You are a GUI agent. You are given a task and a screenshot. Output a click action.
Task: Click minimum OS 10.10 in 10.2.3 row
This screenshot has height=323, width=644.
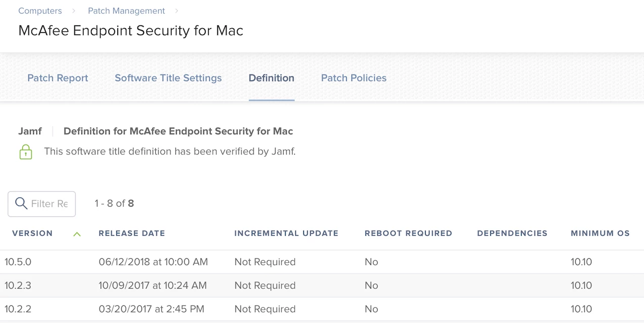tap(581, 286)
